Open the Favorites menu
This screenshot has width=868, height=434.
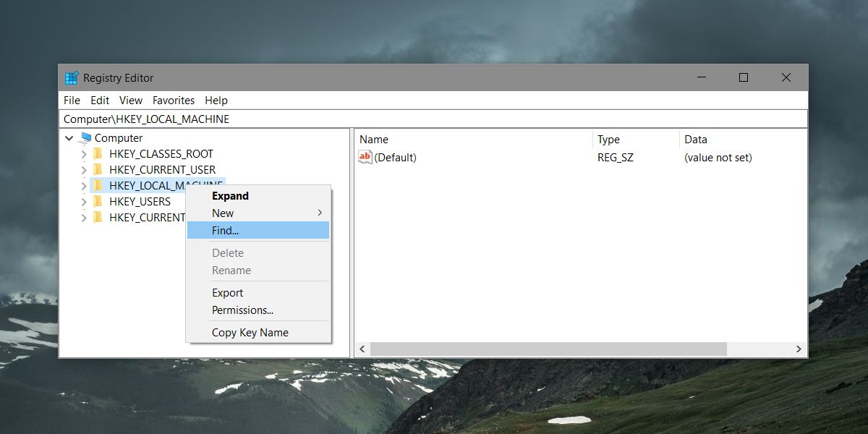coord(174,101)
